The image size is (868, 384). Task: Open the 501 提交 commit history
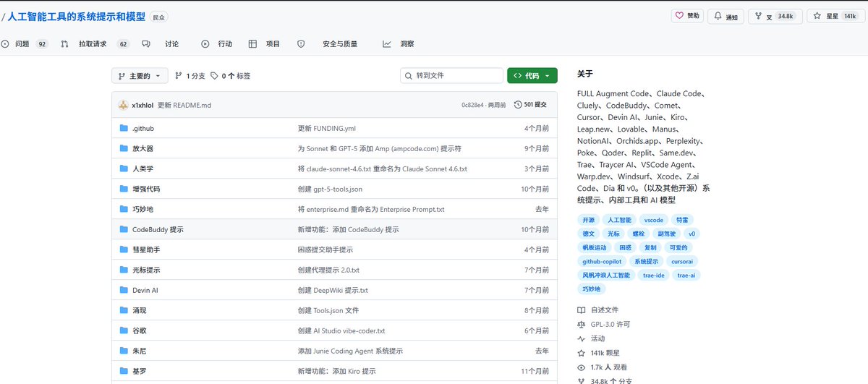point(531,105)
